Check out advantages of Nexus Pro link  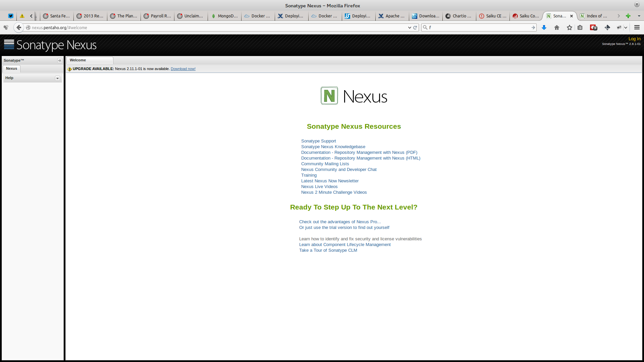(x=340, y=222)
